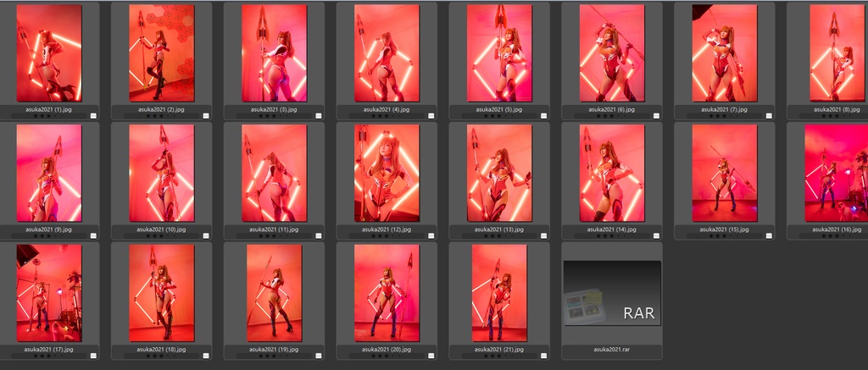The image size is (868, 370).
Task: Select the asuka2021 (4).jpg thumbnail image
Action: (x=387, y=53)
